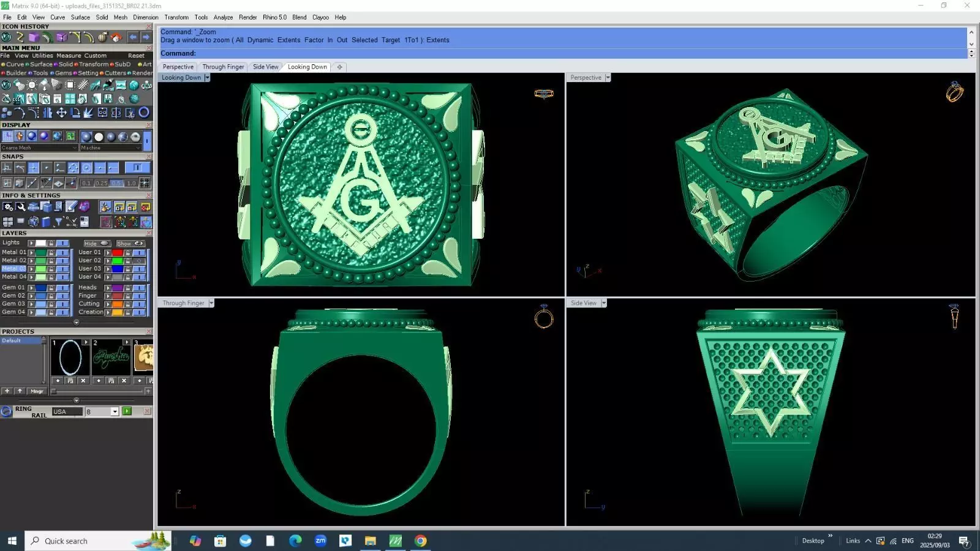Toggle the master Snaps on/off switch
The image size is (980, 551).
[137, 167]
